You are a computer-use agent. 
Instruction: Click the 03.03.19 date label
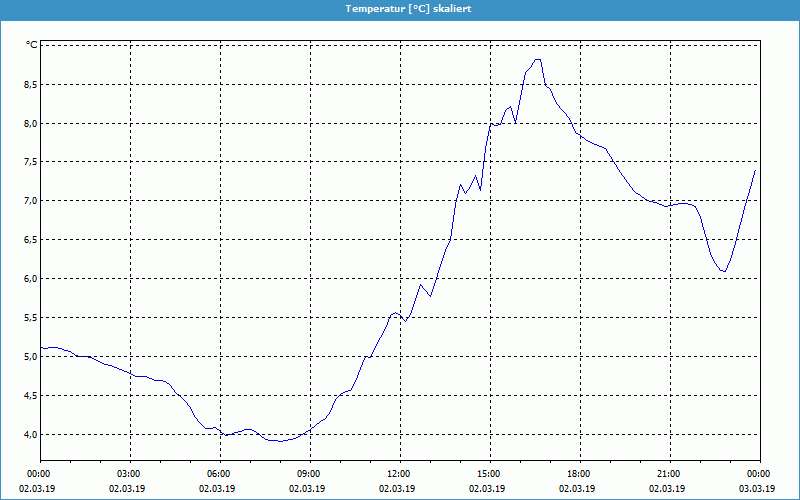757,489
